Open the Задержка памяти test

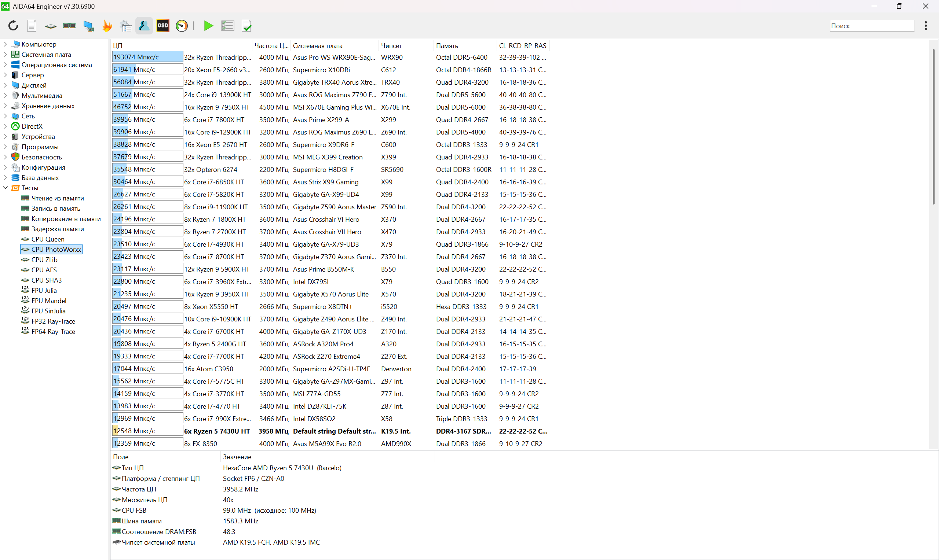click(x=57, y=229)
